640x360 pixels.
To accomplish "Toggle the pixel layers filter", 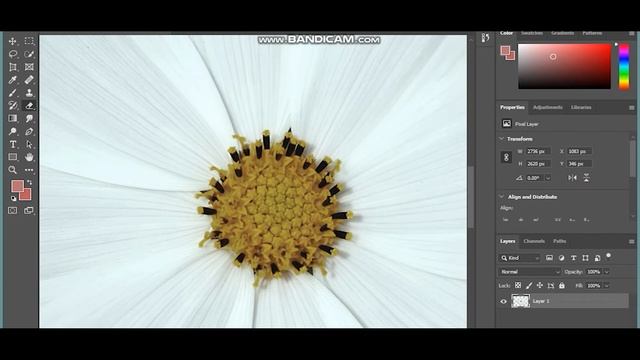I will (x=549, y=258).
